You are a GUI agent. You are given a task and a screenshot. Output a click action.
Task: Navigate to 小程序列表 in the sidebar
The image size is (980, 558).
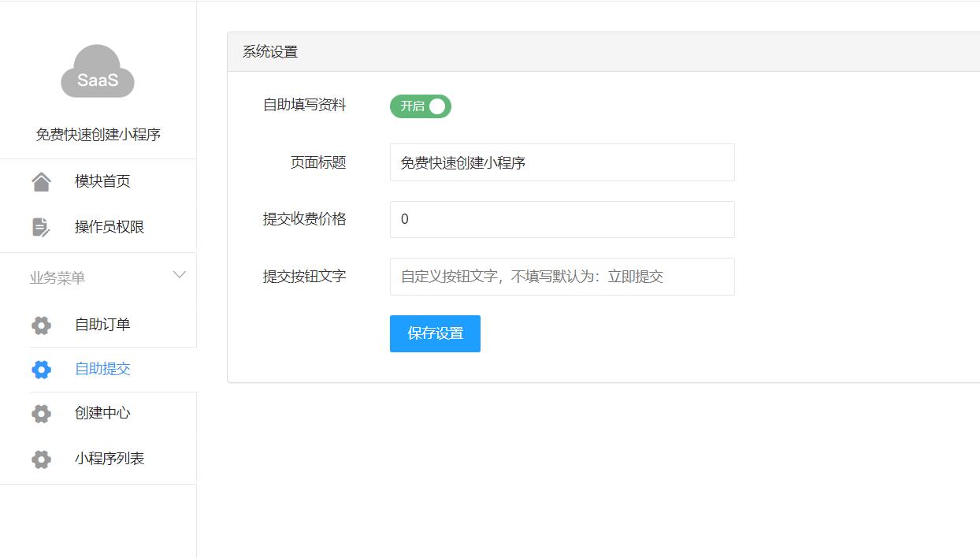[x=110, y=458]
